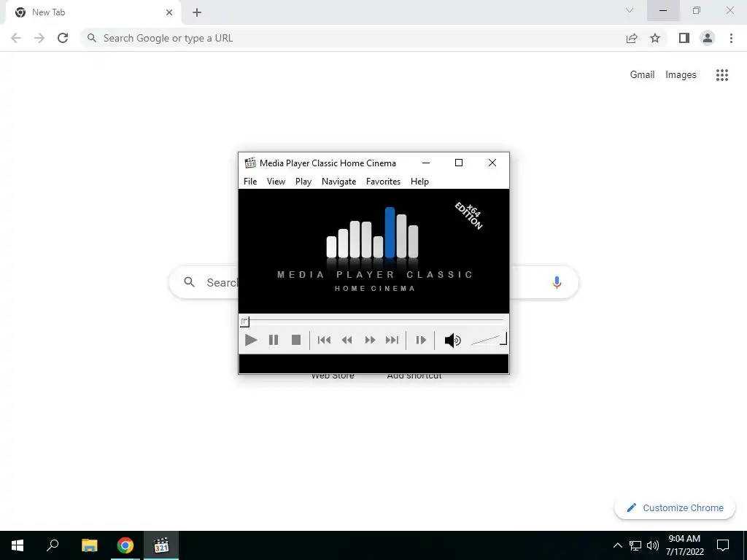Viewport: 747px width, 560px height.
Task: Open the Navigate menu
Action: click(x=338, y=182)
